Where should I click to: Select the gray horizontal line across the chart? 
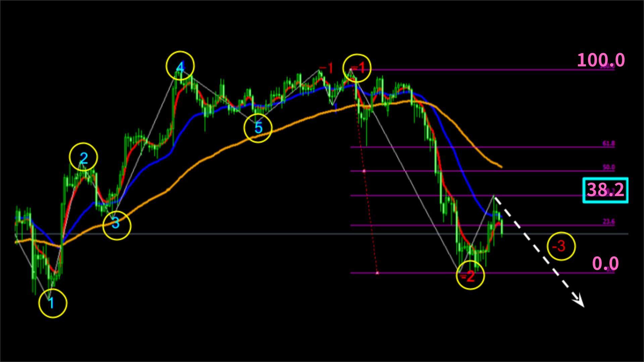(x=322, y=234)
